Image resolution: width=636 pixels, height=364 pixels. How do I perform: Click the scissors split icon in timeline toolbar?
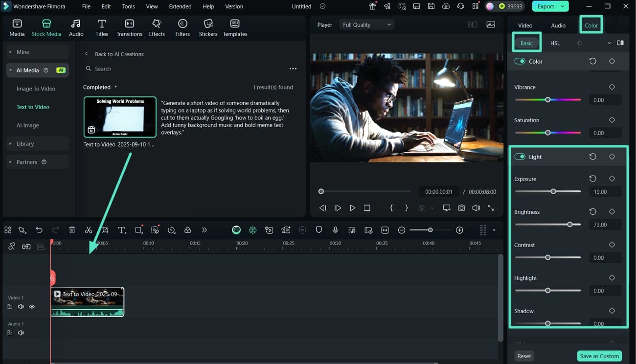[x=89, y=230]
